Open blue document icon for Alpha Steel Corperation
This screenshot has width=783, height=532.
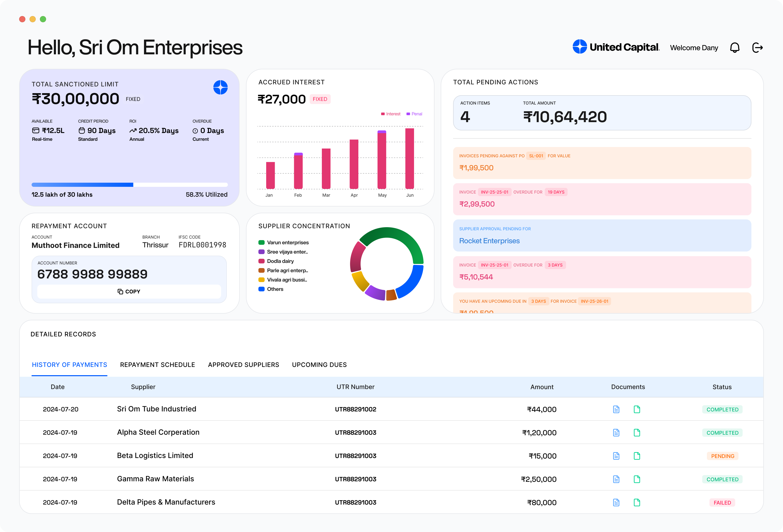(x=616, y=433)
